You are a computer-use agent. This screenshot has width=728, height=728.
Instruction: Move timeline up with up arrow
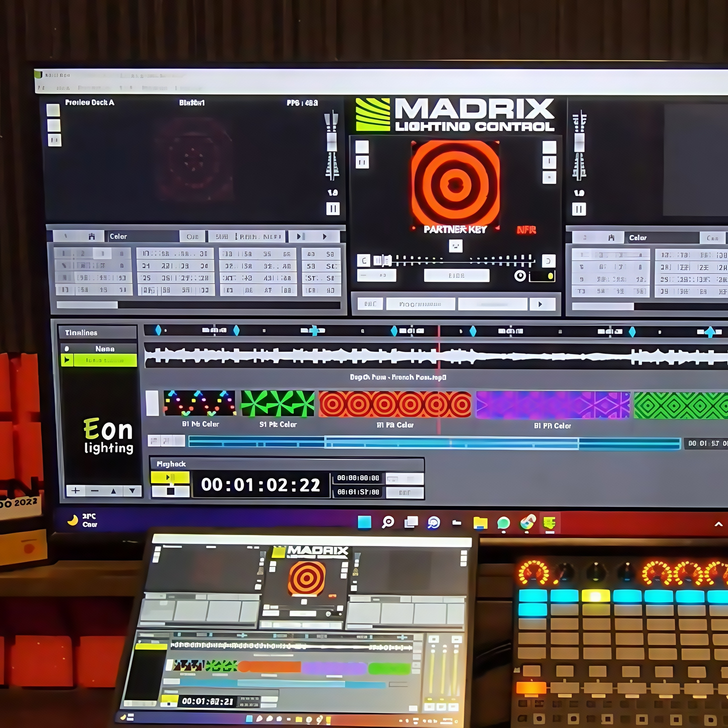[113, 491]
